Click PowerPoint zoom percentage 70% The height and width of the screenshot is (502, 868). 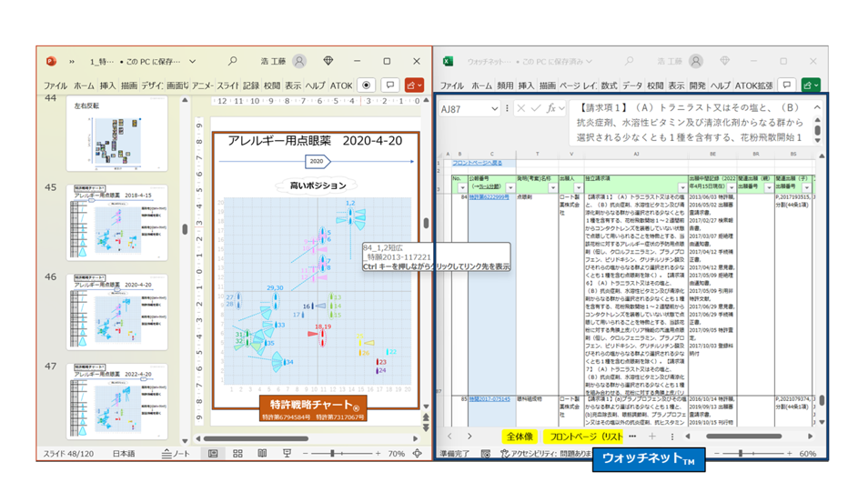coord(397,453)
